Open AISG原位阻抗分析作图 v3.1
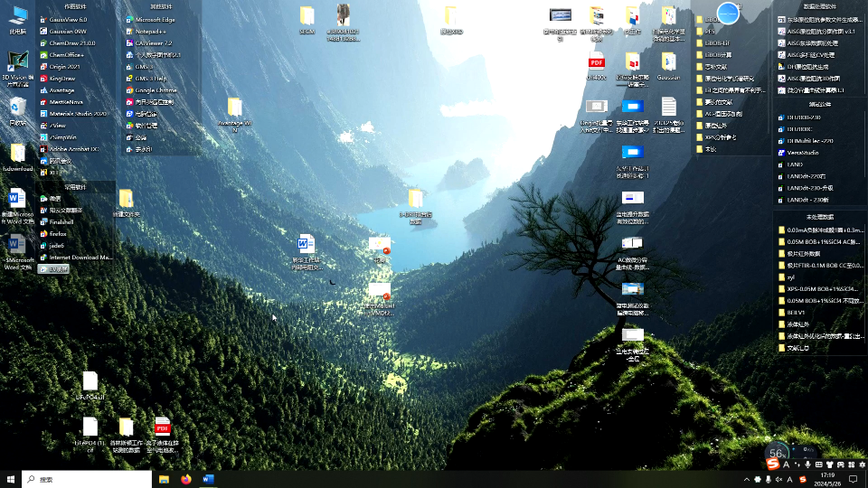 [x=816, y=32]
